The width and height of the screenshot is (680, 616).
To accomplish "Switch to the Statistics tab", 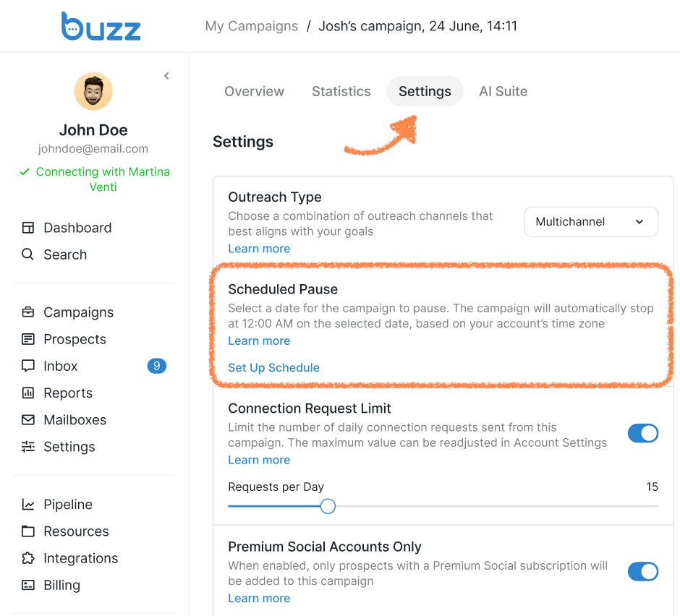I will click(341, 91).
